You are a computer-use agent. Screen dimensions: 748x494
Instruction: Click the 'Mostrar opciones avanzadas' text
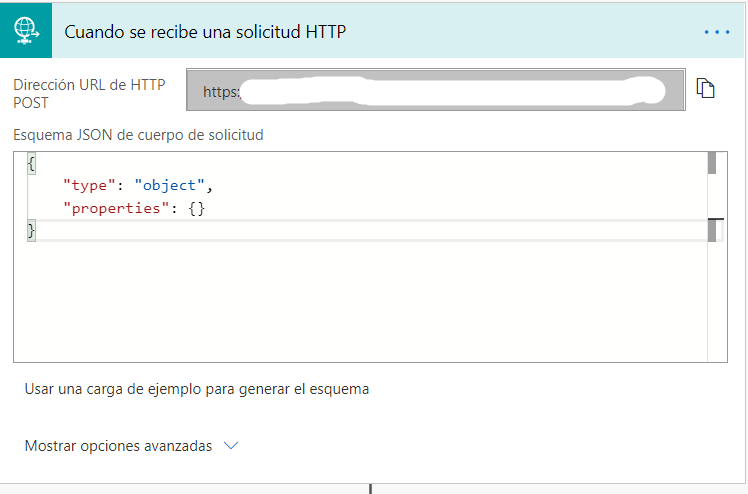point(118,446)
